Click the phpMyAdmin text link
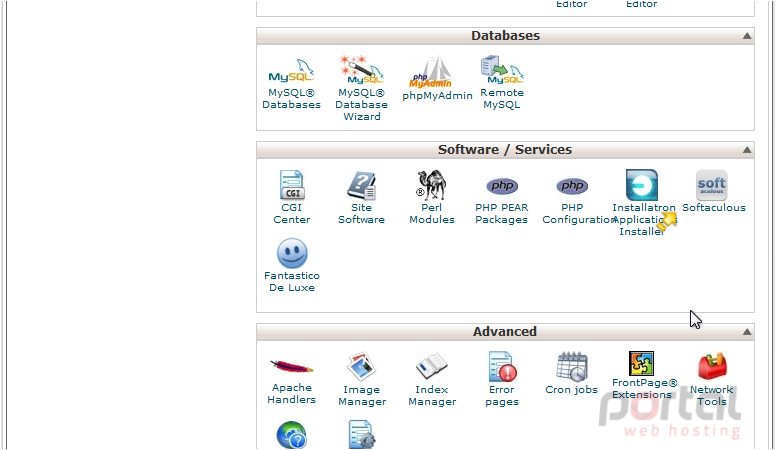Image resolution: width=776 pixels, height=450 pixels. (x=437, y=96)
